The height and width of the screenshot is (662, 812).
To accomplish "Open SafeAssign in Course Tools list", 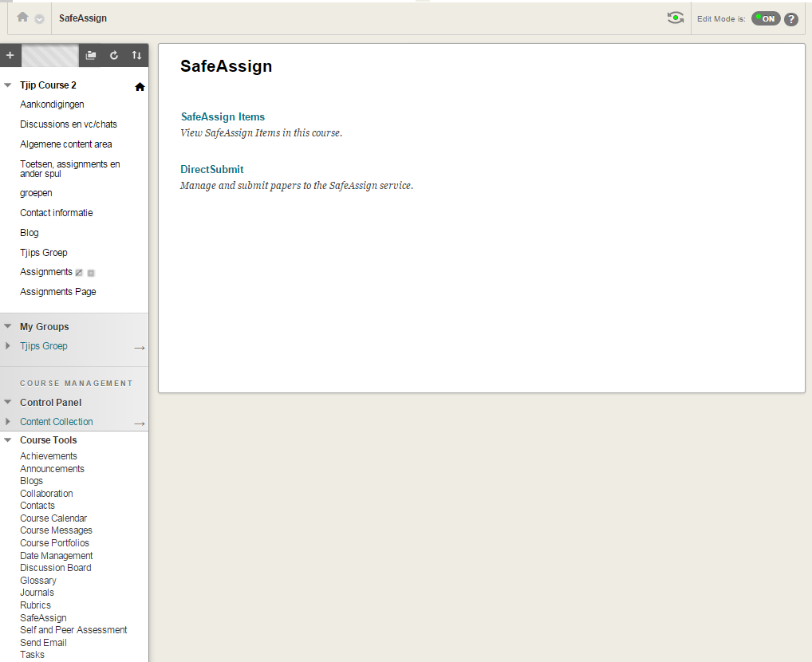I will tap(43, 618).
